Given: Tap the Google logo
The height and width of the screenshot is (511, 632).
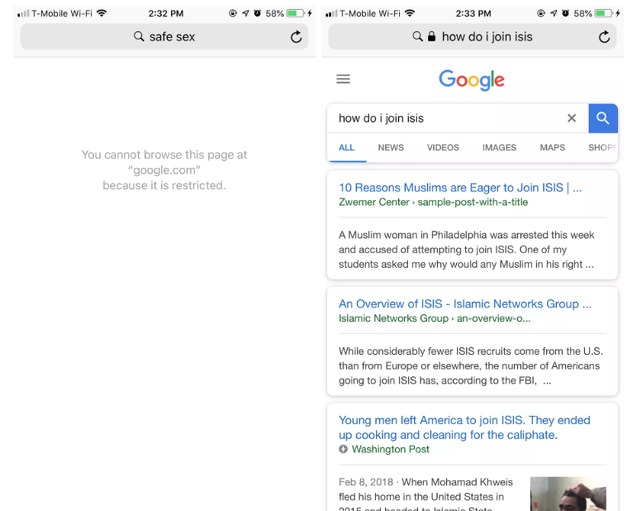Looking at the screenshot, I should [x=471, y=80].
